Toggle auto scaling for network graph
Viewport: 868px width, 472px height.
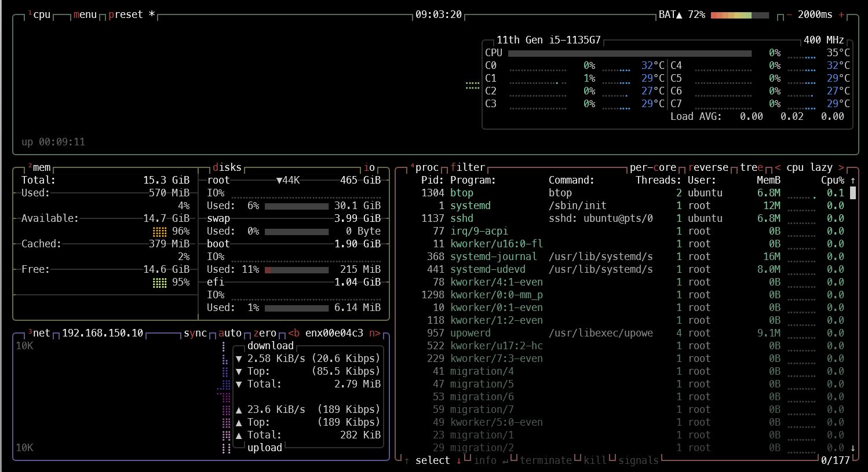(230, 333)
